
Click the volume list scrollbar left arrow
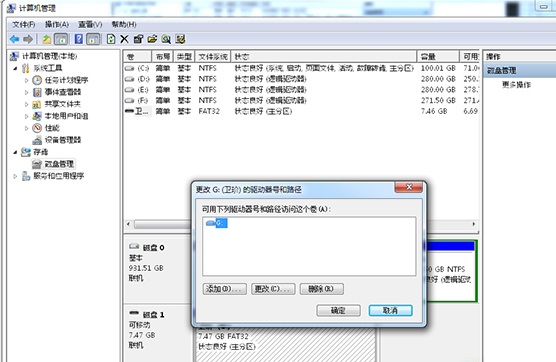coord(128,224)
